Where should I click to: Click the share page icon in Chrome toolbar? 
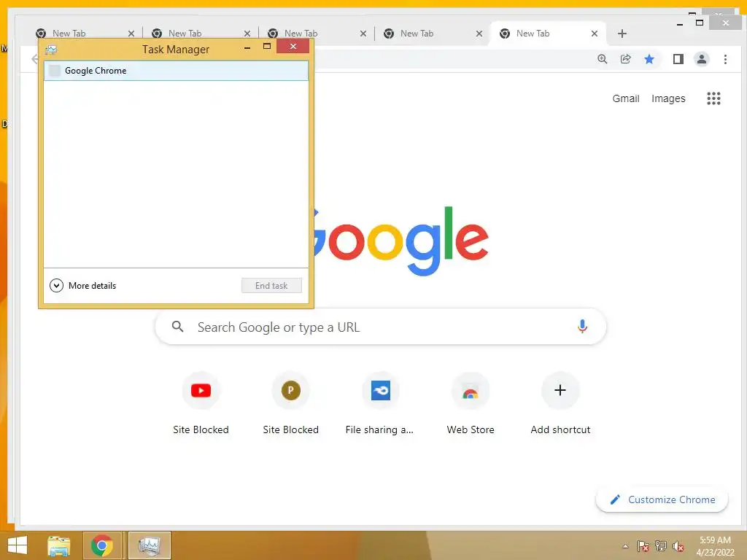[625, 59]
